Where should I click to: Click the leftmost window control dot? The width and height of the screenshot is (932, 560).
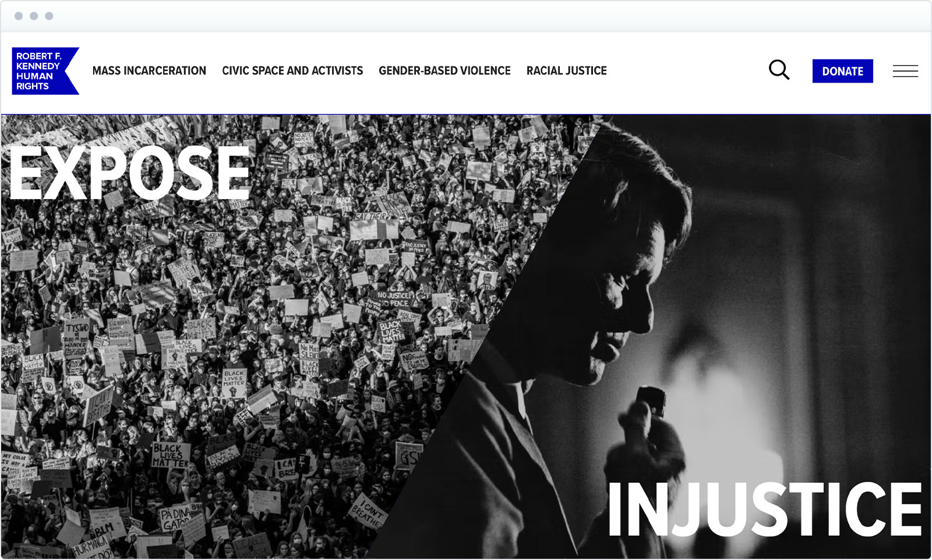click(x=19, y=16)
